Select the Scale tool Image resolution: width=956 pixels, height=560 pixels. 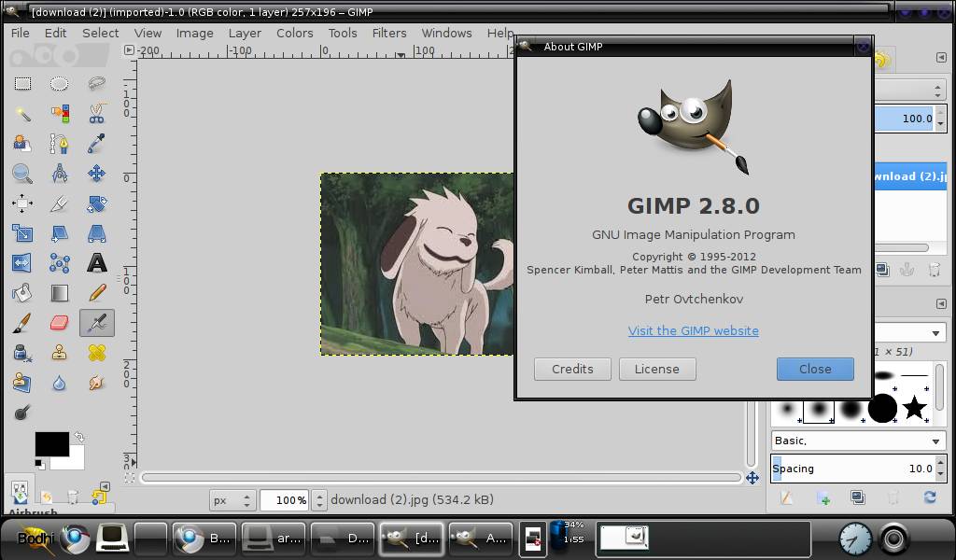22,233
